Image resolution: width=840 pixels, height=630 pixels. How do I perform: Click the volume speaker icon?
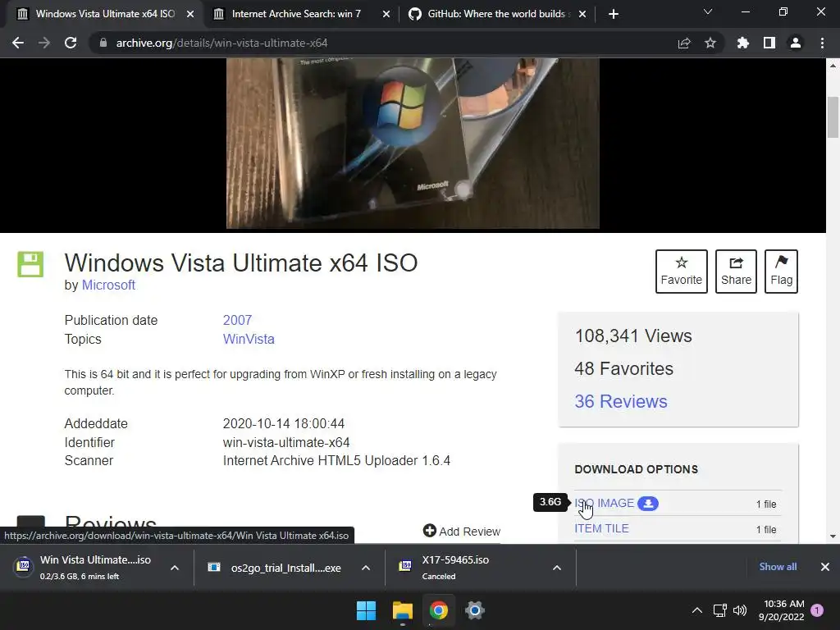(739, 610)
